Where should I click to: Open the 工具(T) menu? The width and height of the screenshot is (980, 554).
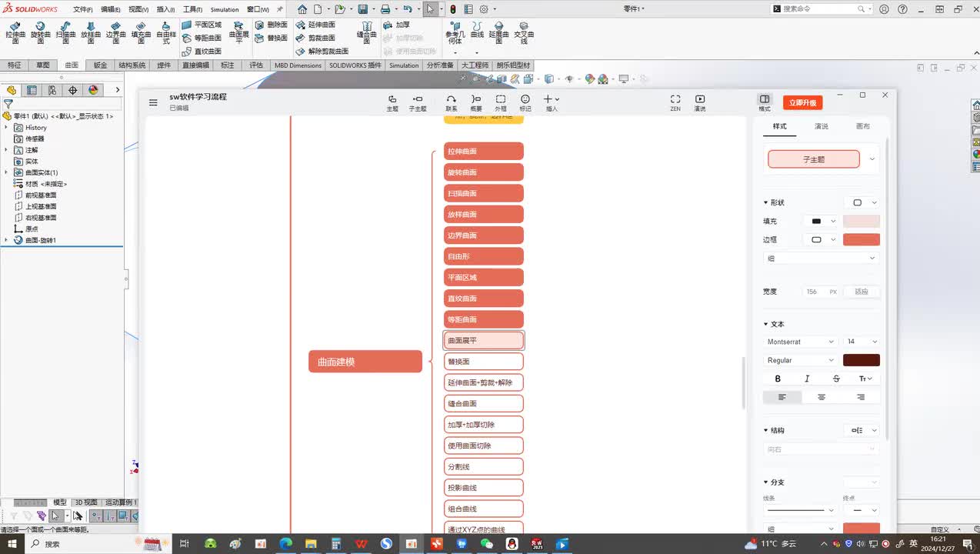(192, 9)
